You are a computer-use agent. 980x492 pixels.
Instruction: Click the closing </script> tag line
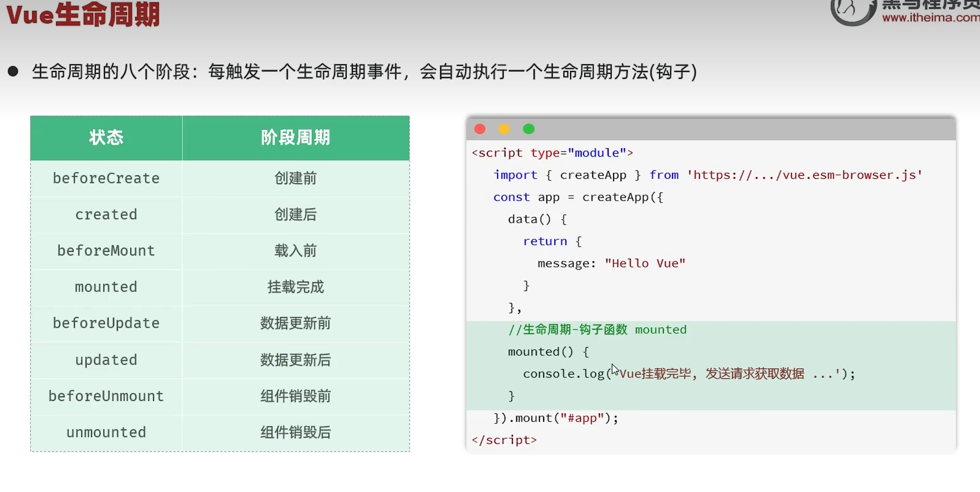[x=504, y=440]
